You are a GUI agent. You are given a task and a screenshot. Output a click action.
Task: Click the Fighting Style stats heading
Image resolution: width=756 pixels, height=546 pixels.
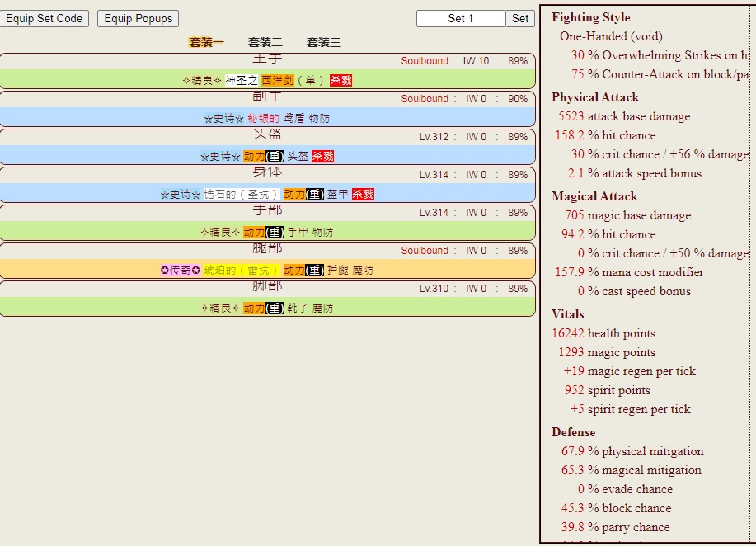point(590,17)
